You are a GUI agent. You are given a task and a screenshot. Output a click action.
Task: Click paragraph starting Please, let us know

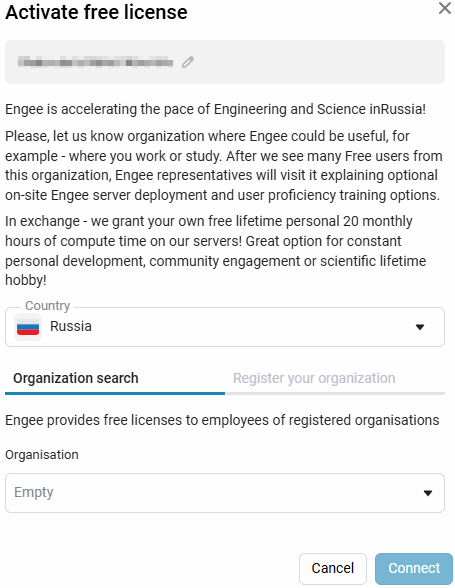[x=224, y=165]
